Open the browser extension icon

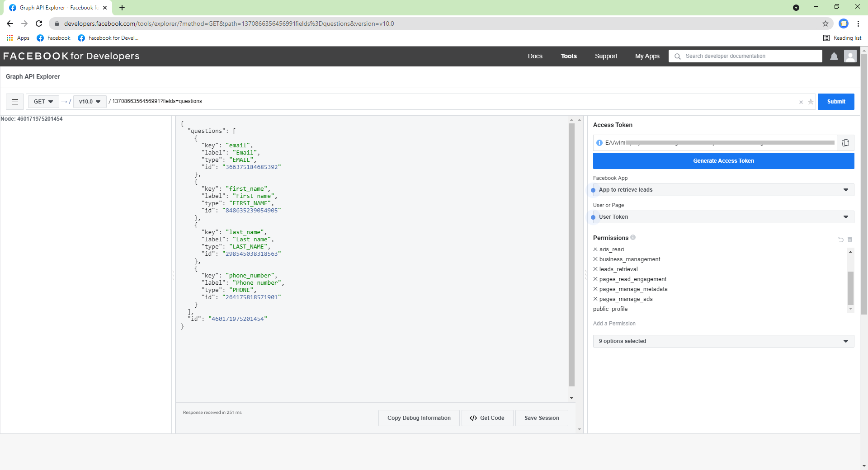[x=844, y=23]
